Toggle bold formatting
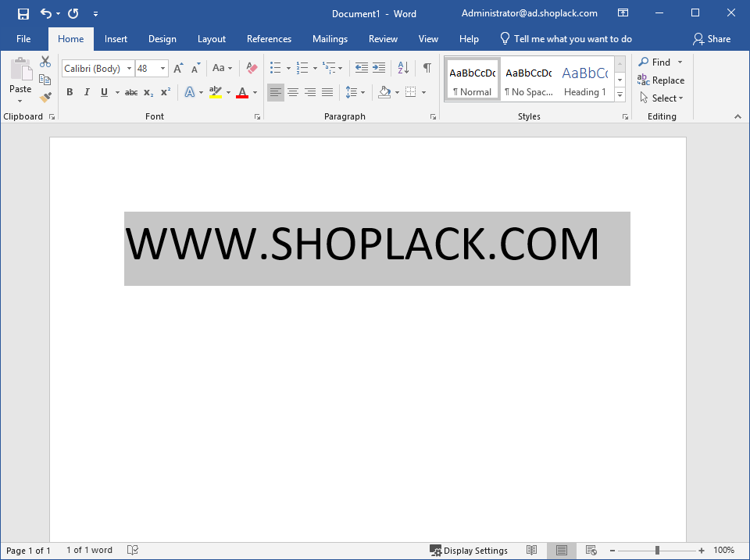Image resolution: width=750 pixels, height=560 pixels. pos(70,92)
